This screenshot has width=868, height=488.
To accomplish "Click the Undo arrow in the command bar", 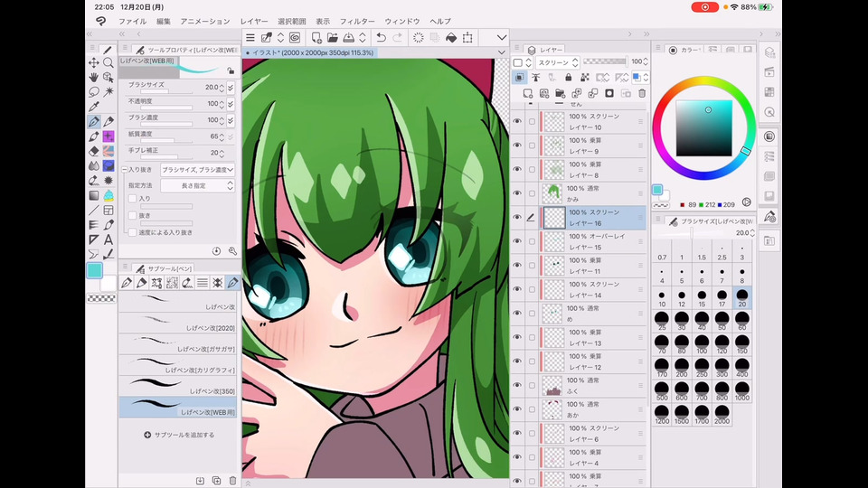I will (381, 38).
